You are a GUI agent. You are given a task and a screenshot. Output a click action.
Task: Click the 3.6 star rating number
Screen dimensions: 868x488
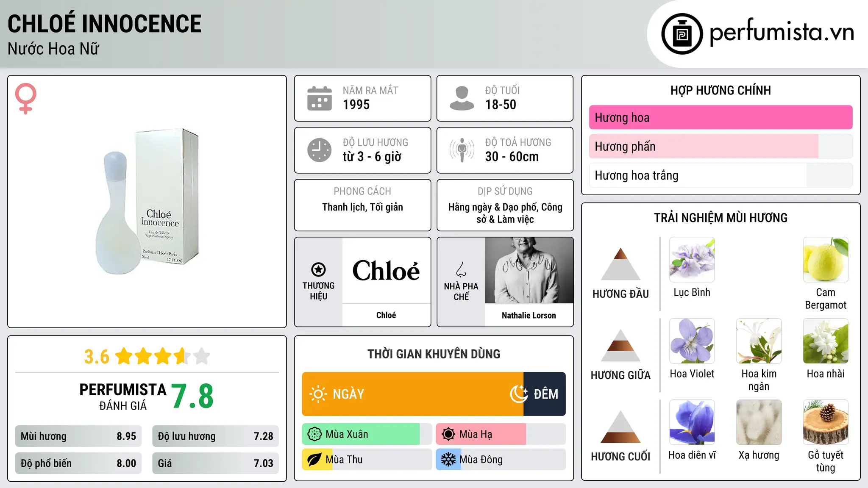click(97, 357)
